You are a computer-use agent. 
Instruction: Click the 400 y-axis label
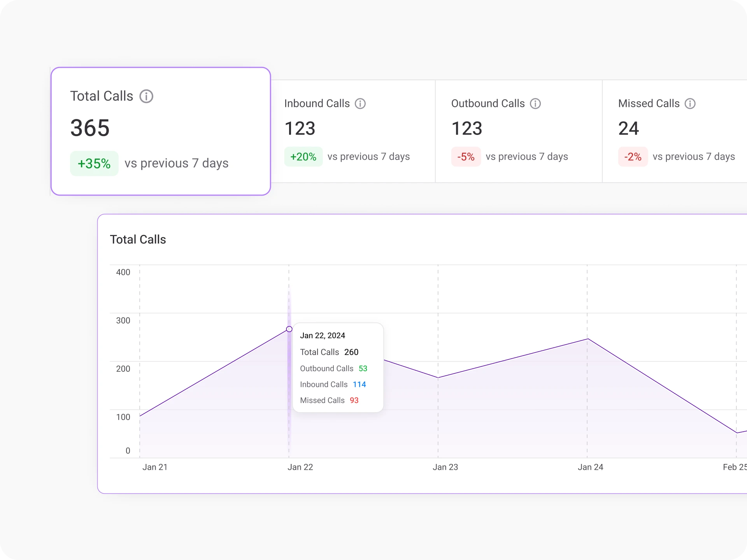point(123,272)
